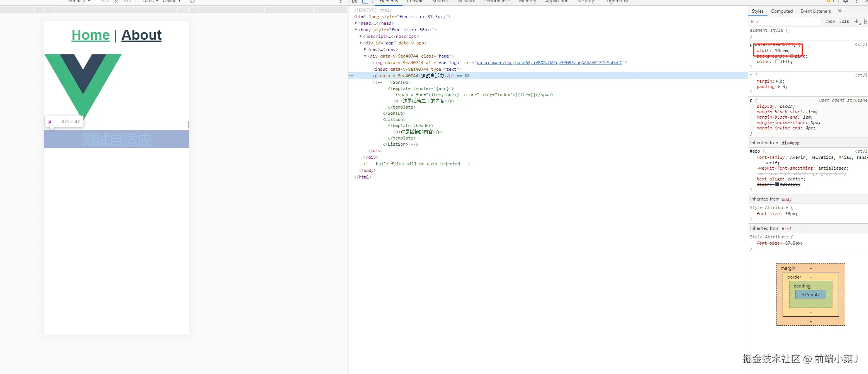This screenshot has height=374, width=868.
Task: Open the data:image/png base64 src link
Action: click(549, 63)
